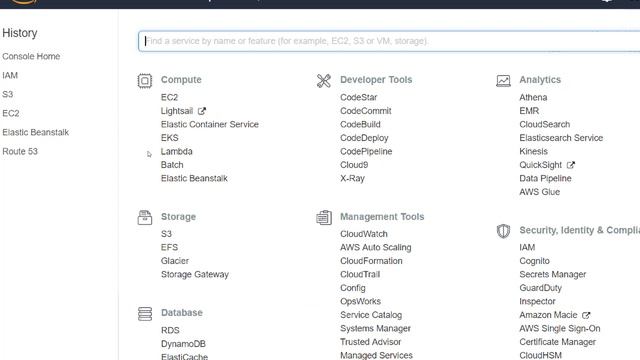Open the Kinesis service
The height and width of the screenshot is (360, 640).
click(533, 151)
